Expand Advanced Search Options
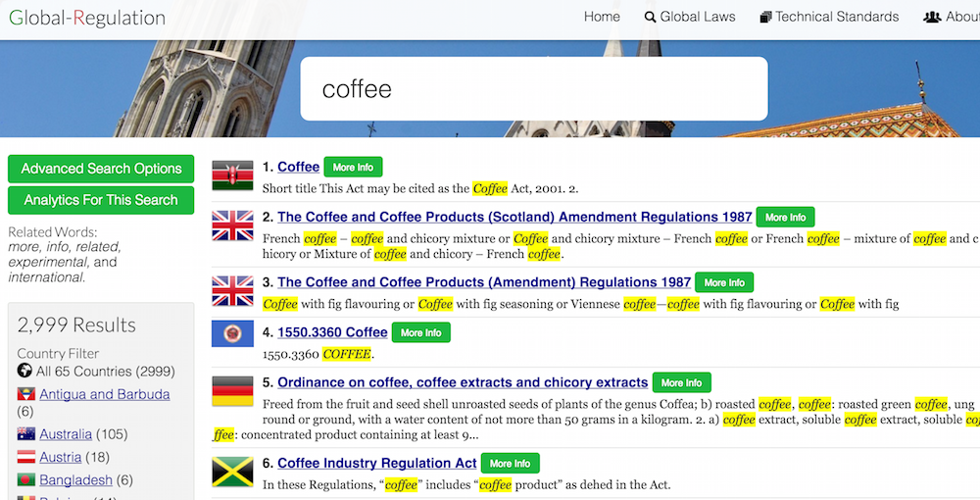980x500 pixels. 101,169
